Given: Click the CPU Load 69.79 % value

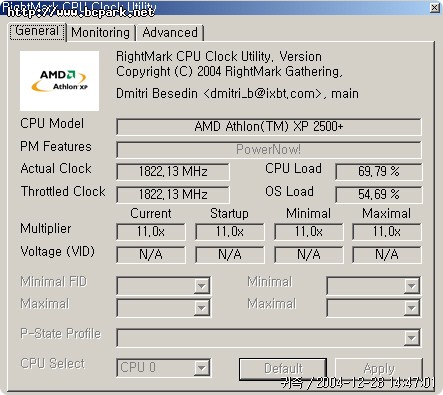Looking at the screenshot, I should (379, 172).
